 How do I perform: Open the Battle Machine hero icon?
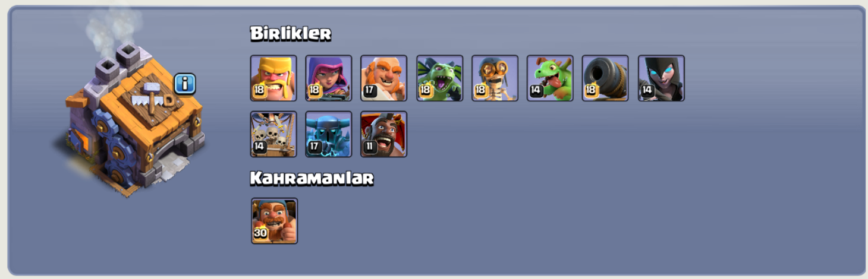click(275, 221)
